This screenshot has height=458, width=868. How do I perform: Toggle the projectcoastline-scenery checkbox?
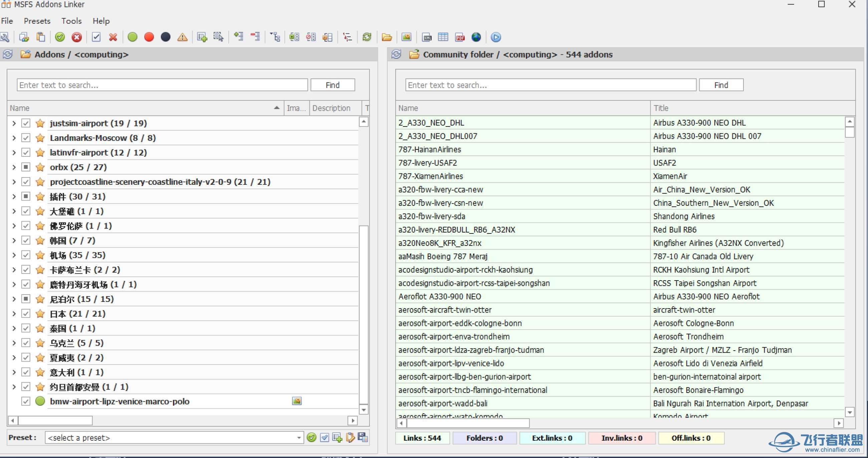point(26,182)
